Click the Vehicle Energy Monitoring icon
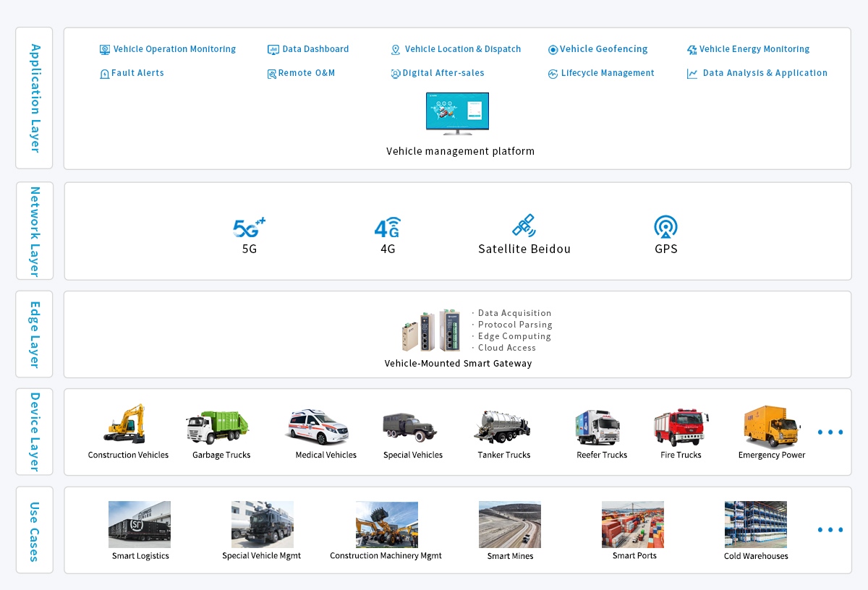This screenshot has height=590, width=868. pos(692,50)
